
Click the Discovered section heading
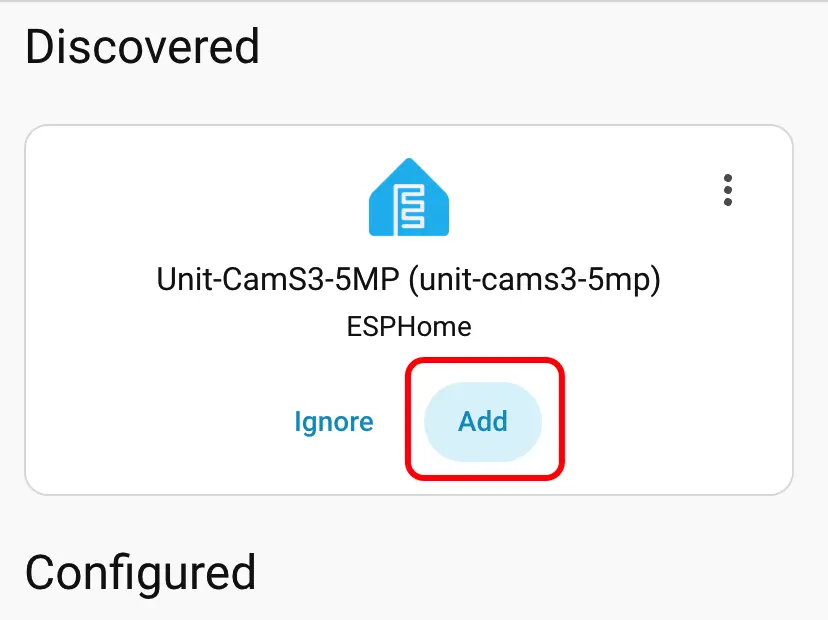tap(142, 47)
